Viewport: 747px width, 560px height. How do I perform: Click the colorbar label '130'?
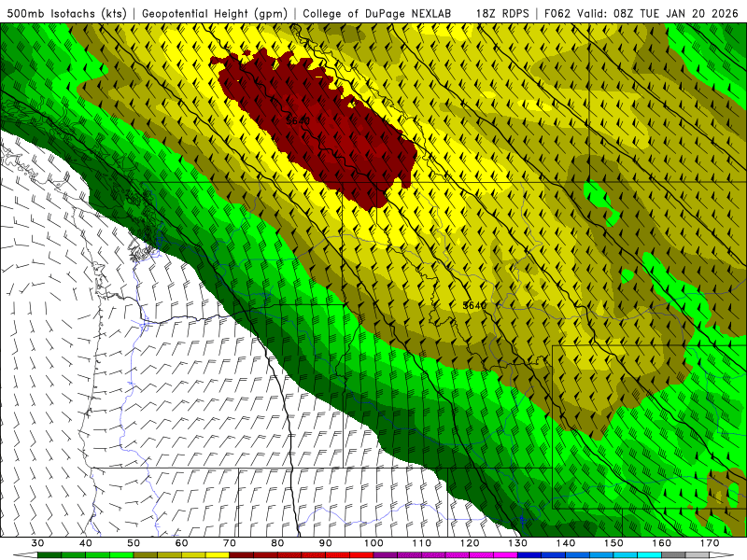(x=518, y=543)
